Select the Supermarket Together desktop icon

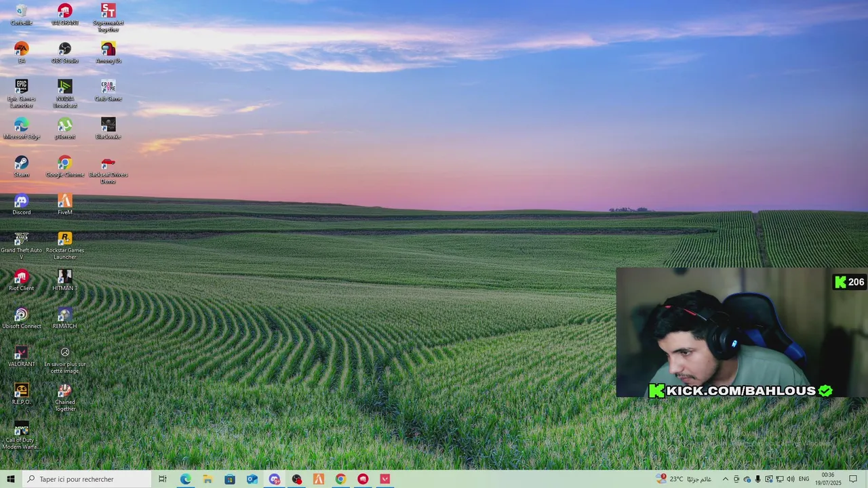tap(108, 18)
